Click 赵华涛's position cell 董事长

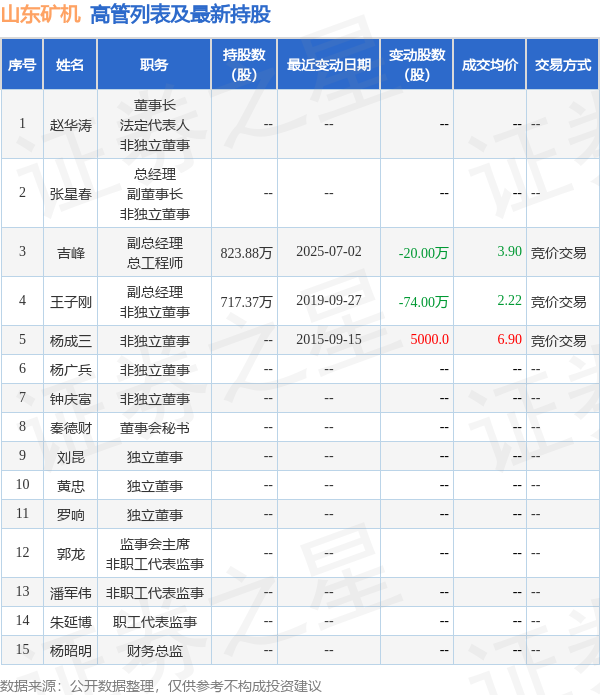pos(155,105)
